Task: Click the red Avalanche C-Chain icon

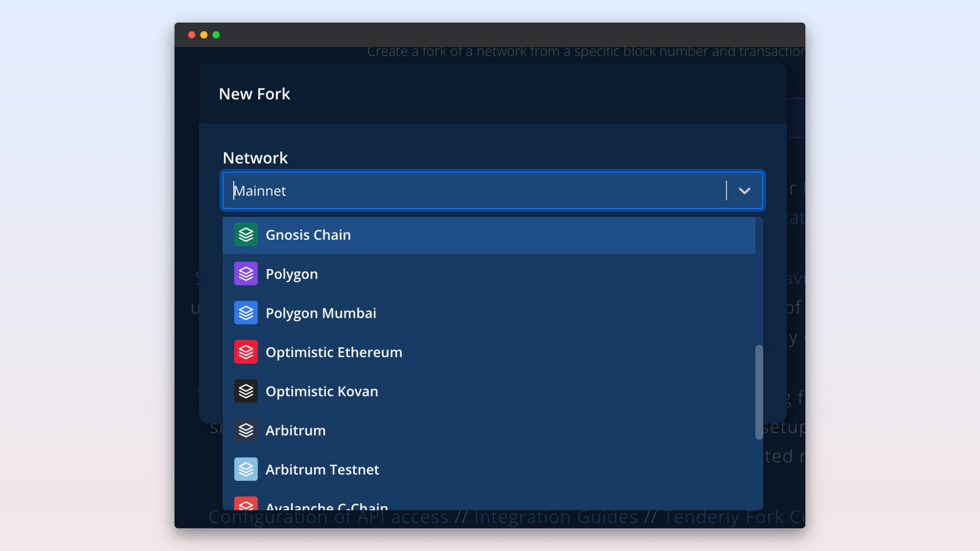Action: click(245, 504)
